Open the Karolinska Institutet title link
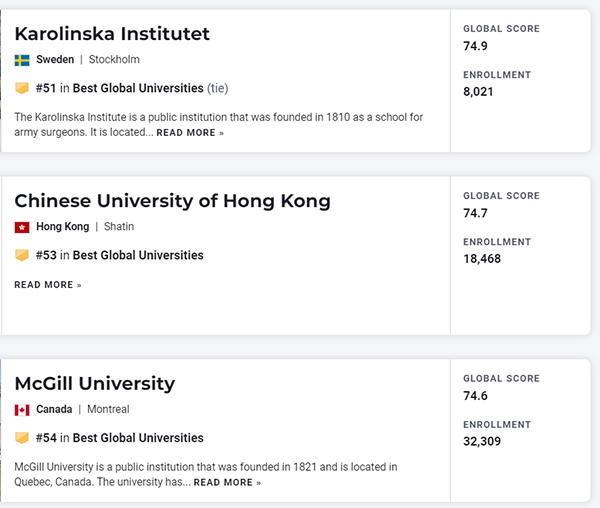 112,34
